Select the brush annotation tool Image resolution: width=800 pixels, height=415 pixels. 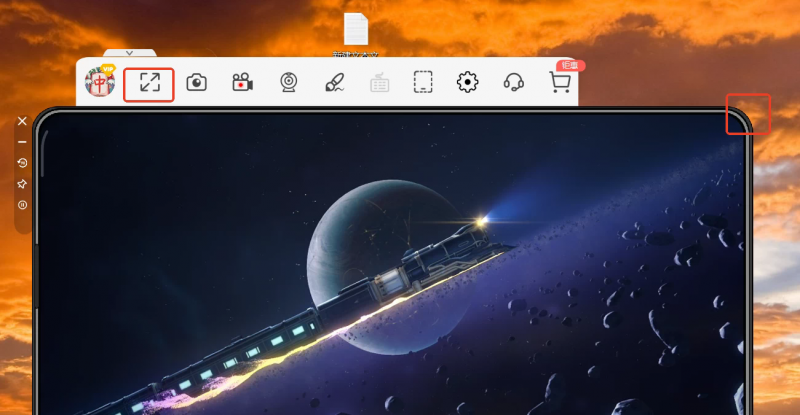point(335,82)
